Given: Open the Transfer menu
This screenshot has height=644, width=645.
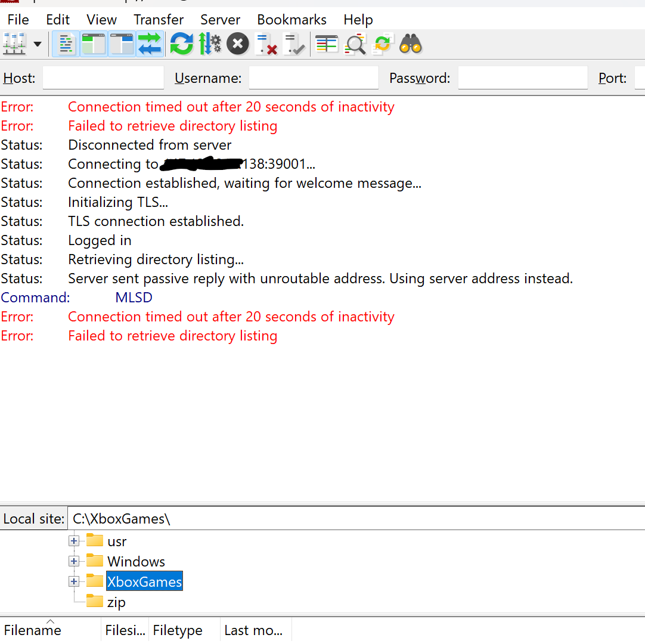Looking at the screenshot, I should 158,19.
